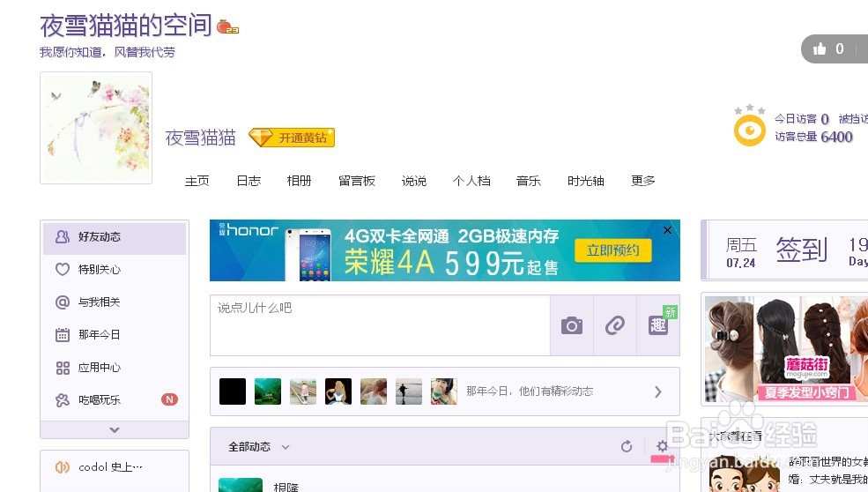Open the 相册 tab

(x=299, y=181)
